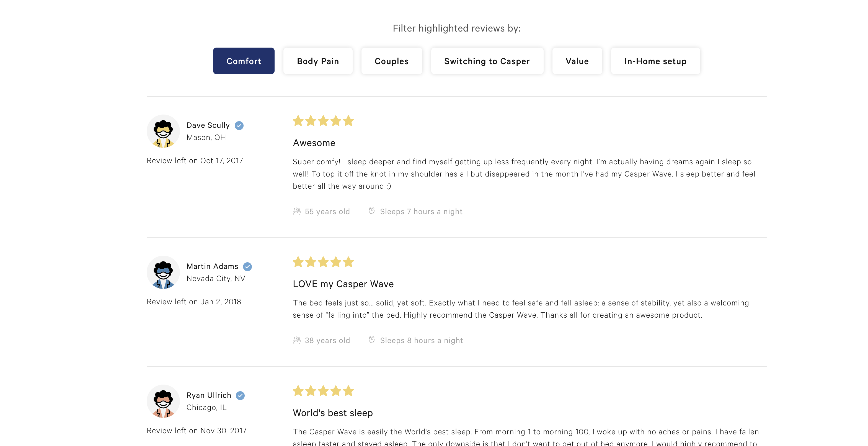Show reviews filtered by Value

tap(577, 61)
